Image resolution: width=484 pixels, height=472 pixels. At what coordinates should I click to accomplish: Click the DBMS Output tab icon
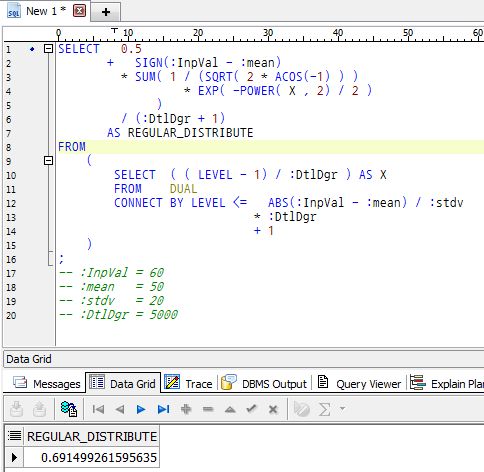tap(229, 382)
